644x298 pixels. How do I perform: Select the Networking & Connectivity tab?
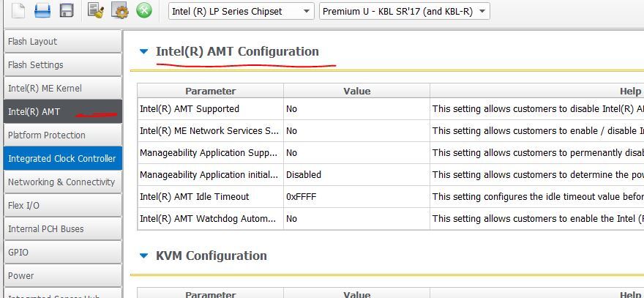(61, 182)
